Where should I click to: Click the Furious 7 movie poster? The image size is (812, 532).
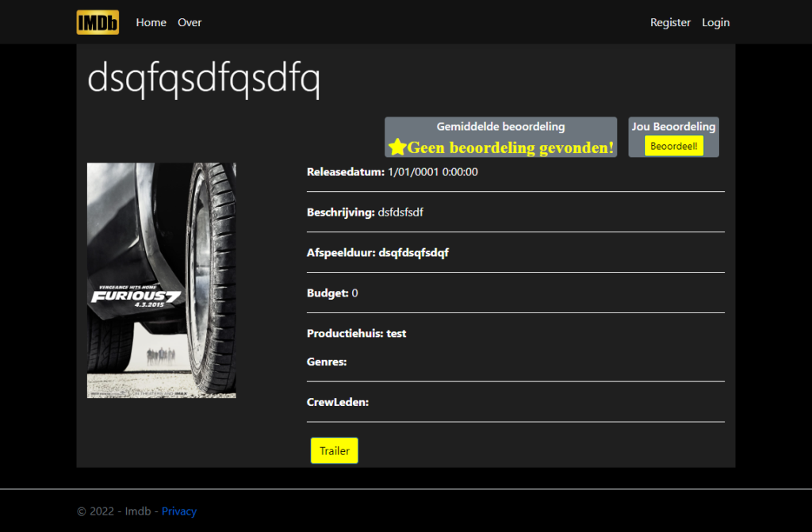(162, 280)
